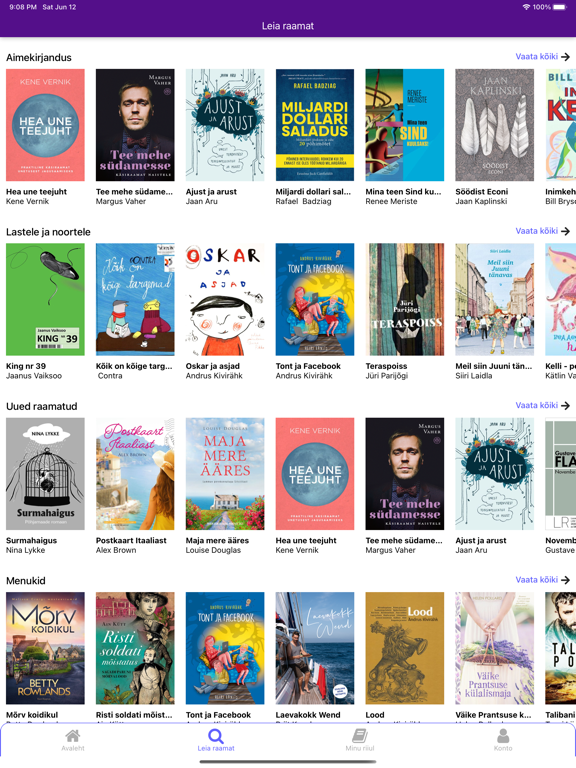Open Hea une teejuht cover in Uued raamatud
Screen dimensions: 576x768
pos(315,474)
